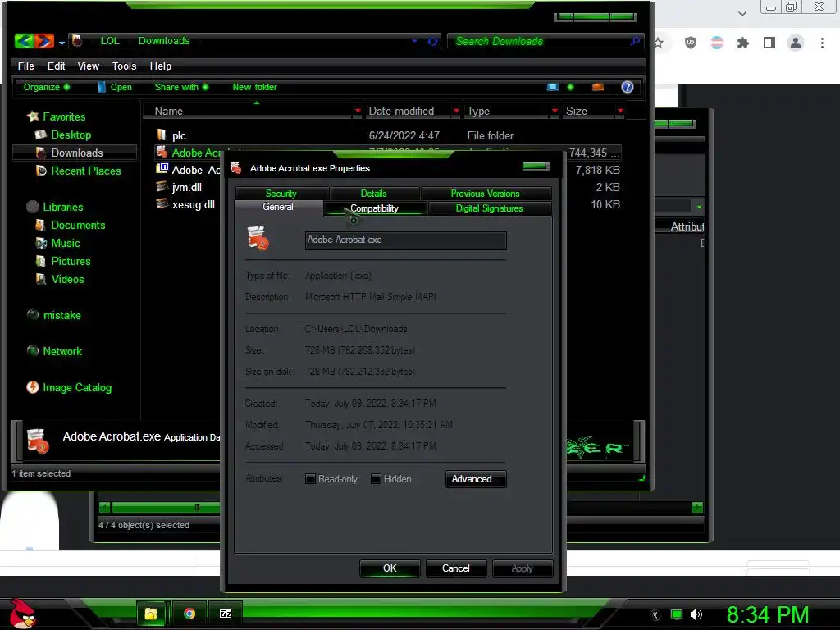This screenshot has width=840, height=630.
Task: Select Desktop in the navigation pane
Action: 71,135
